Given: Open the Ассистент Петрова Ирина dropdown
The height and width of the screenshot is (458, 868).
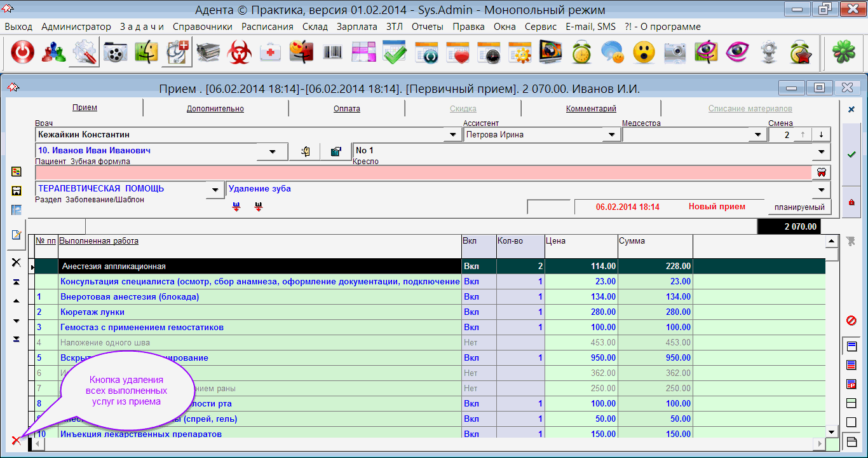Looking at the screenshot, I should (611, 135).
